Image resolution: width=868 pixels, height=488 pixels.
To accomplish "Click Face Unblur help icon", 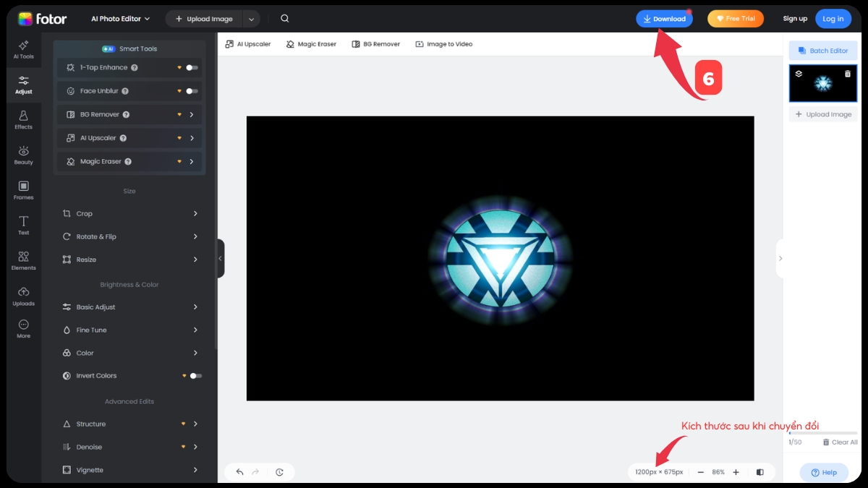I will 125,91.
